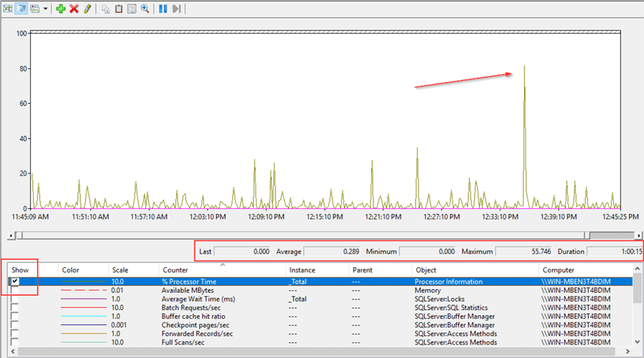Viewport: 644px width, 358px height.
Task: Click the dashed red Available MBytes color line
Action: pos(84,290)
